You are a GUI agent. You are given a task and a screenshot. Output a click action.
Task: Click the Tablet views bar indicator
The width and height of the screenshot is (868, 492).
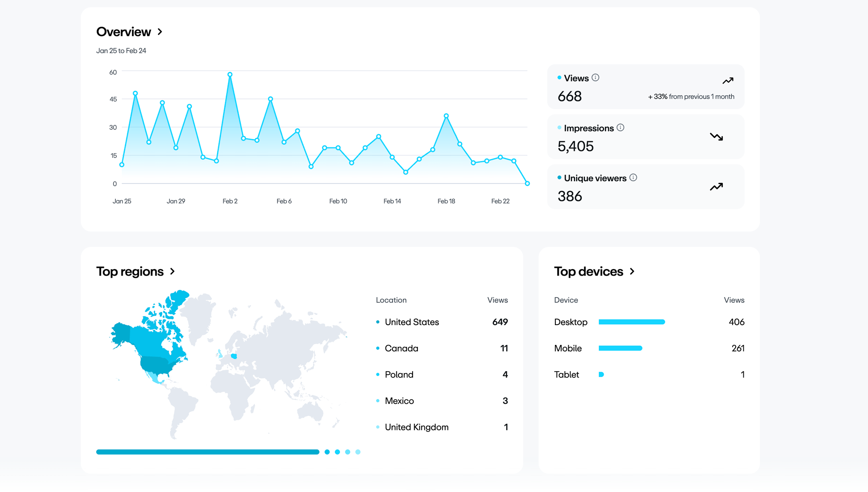coord(601,374)
